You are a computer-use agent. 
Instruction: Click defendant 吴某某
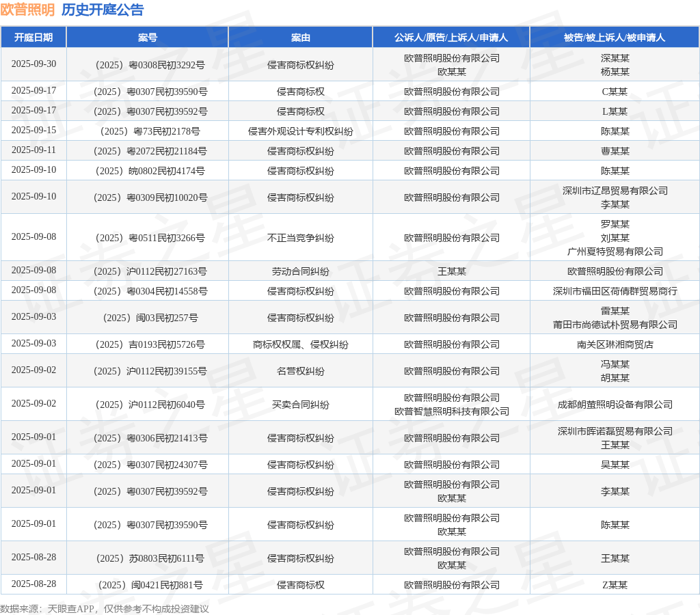[x=615, y=465]
